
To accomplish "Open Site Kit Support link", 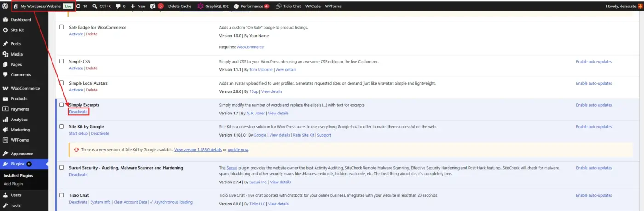I will click(324, 135).
